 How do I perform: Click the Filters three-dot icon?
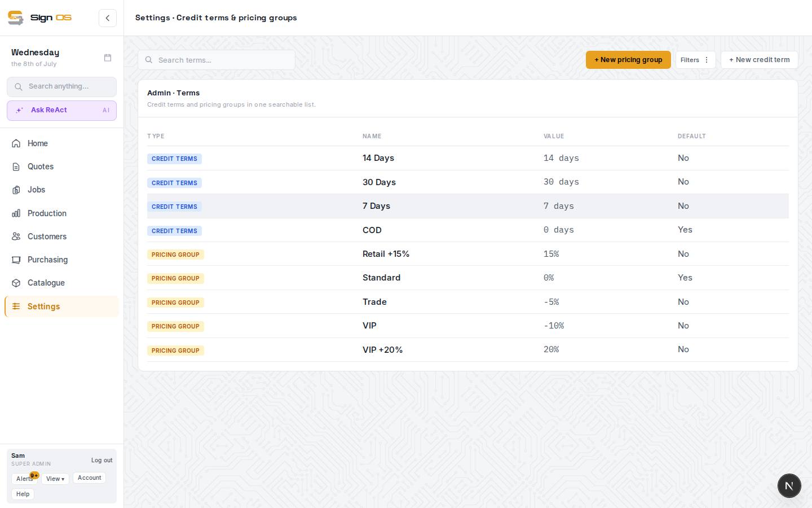(x=707, y=60)
